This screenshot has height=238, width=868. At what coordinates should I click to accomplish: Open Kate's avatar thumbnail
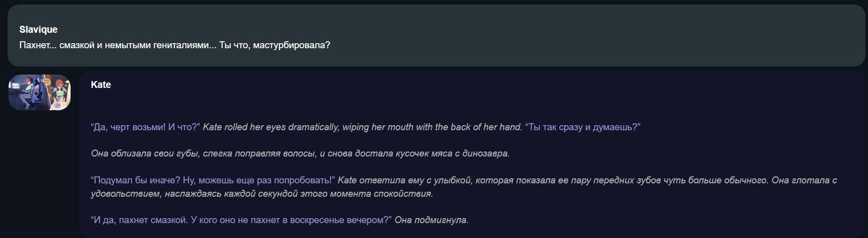coord(39,92)
